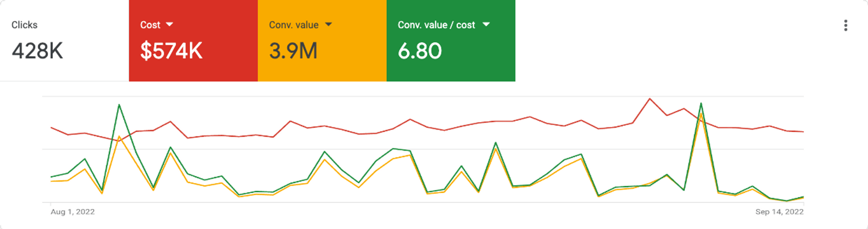
Task: Expand the Conv. value / cost dropdown arrow
Action: pos(486,24)
